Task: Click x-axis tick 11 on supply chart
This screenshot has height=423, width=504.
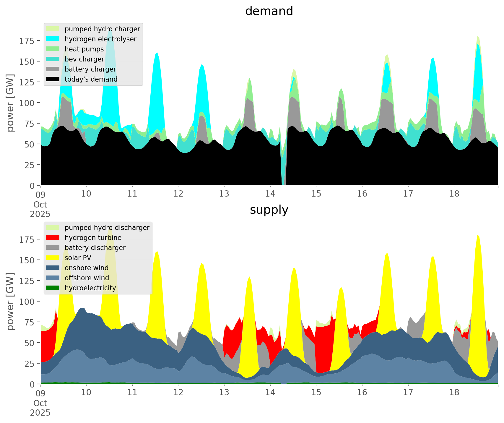Action: click(x=132, y=393)
